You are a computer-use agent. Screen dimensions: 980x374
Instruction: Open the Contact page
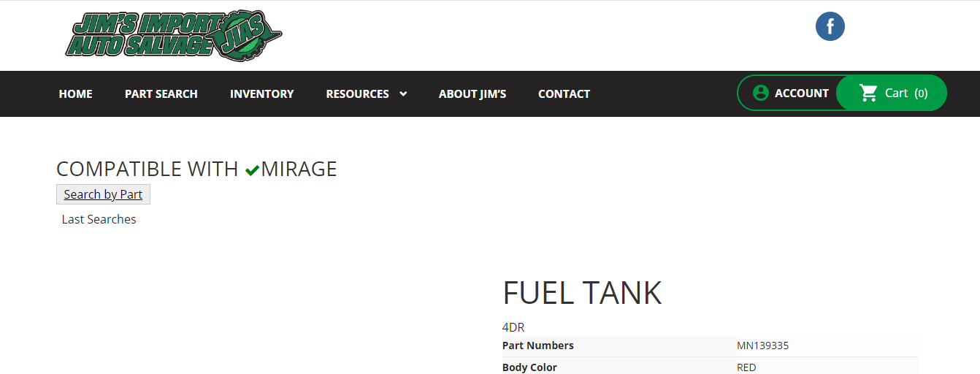click(564, 93)
